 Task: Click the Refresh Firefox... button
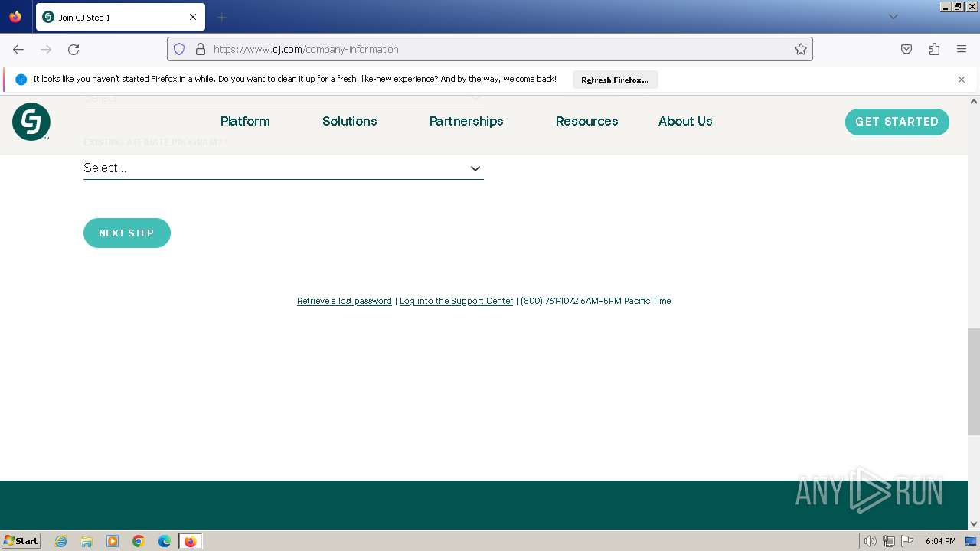615,80
